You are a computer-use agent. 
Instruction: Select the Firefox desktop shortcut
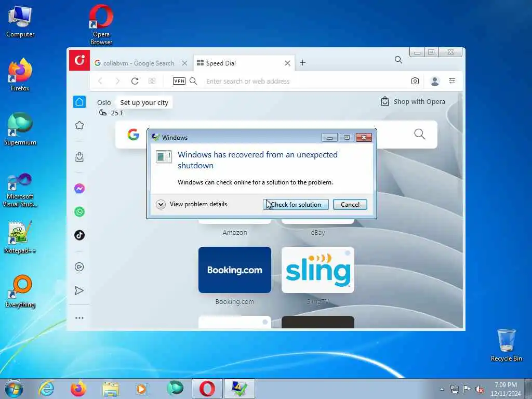click(x=20, y=75)
